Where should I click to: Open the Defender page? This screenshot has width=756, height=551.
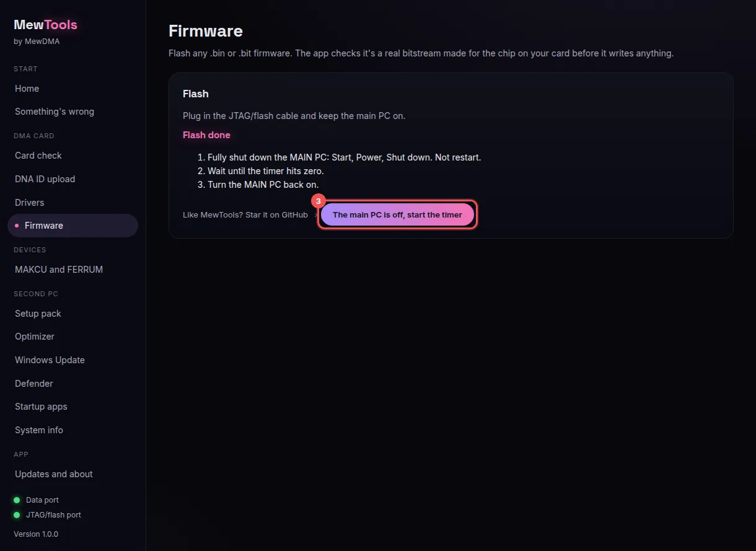coord(73,384)
